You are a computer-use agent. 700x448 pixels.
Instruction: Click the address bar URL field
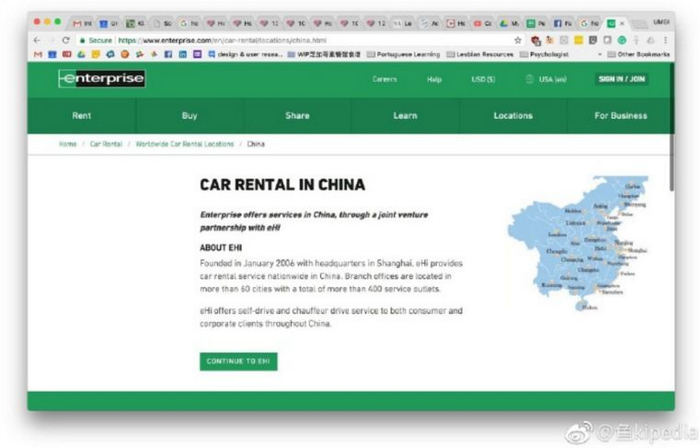(295, 40)
